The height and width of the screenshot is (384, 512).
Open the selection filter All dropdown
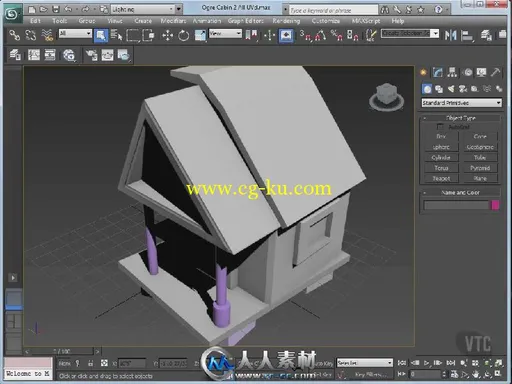(x=75, y=33)
